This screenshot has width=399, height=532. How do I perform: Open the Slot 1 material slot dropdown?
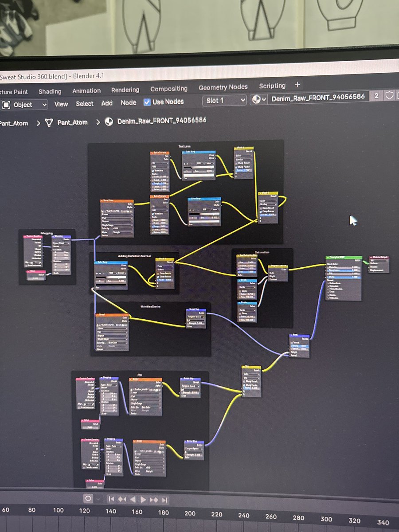[224, 101]
